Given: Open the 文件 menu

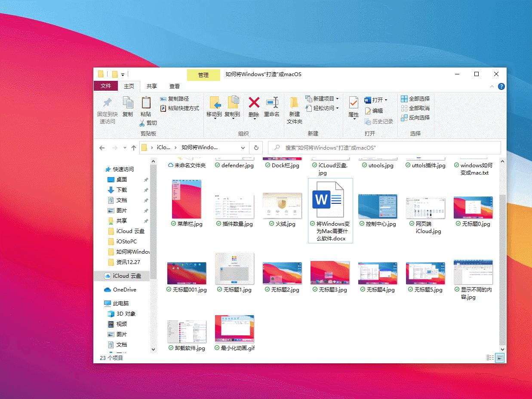Looking at the screenshot, I should [106, 86].
